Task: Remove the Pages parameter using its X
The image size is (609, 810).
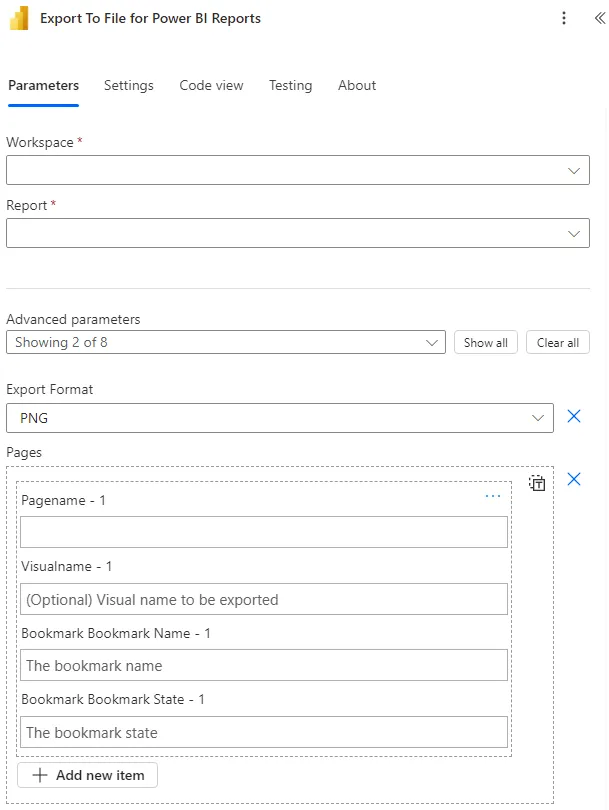Action: [573, 479]
